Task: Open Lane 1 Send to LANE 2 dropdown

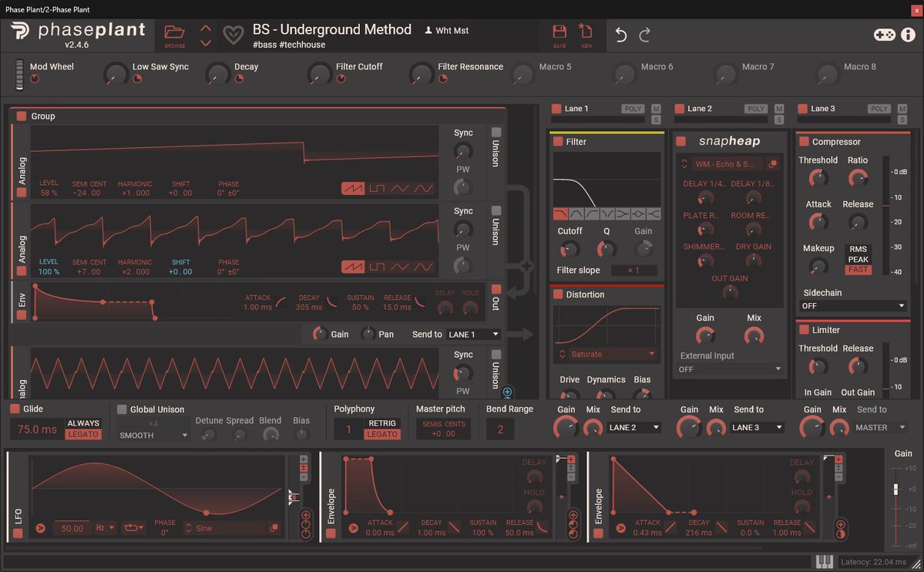Action: [634, 427]
